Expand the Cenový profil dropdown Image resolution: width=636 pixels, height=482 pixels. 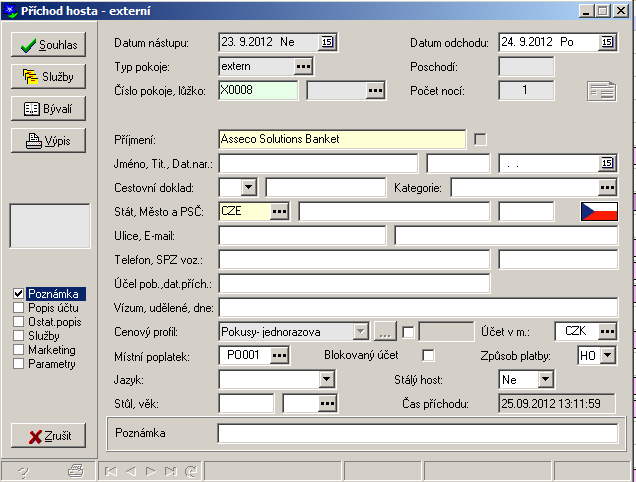[360, 332]
